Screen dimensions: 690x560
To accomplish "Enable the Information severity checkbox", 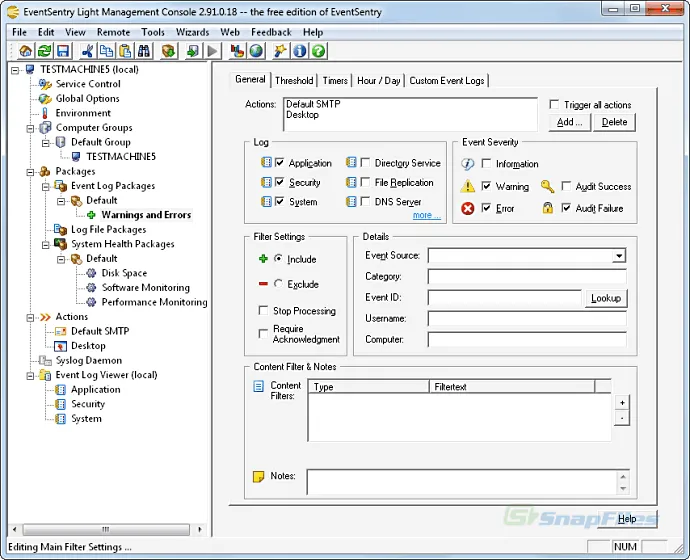I will (487, 164).
